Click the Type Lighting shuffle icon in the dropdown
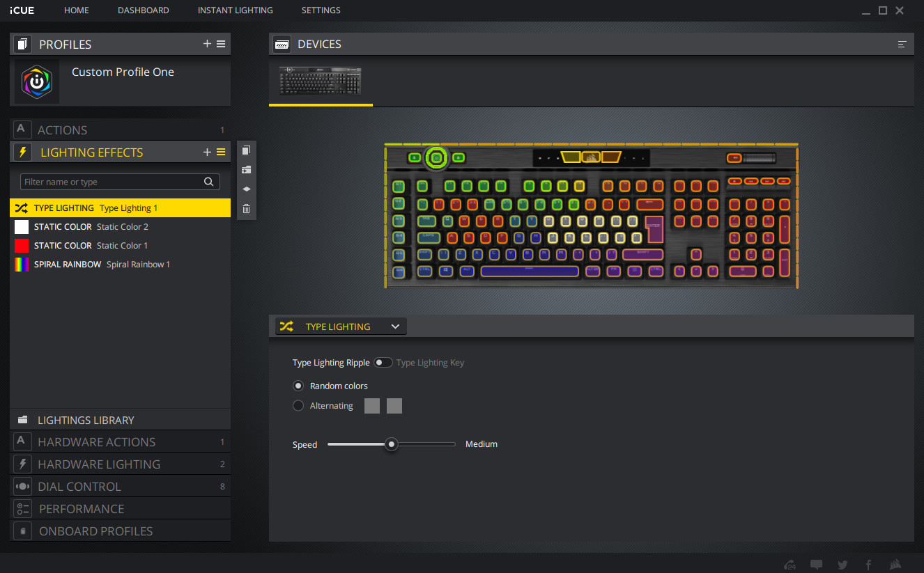This screenshot has width=924, height=573. tap(286, 327)
